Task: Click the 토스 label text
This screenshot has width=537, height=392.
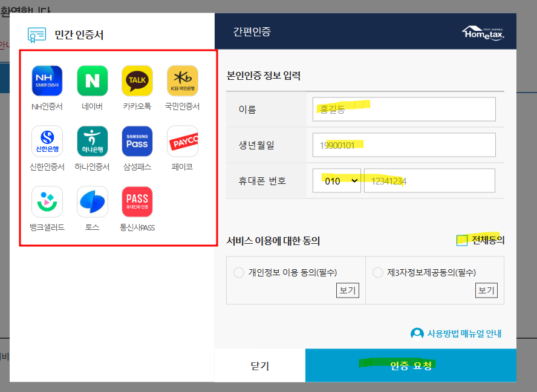Action: [x=92, y=227]
